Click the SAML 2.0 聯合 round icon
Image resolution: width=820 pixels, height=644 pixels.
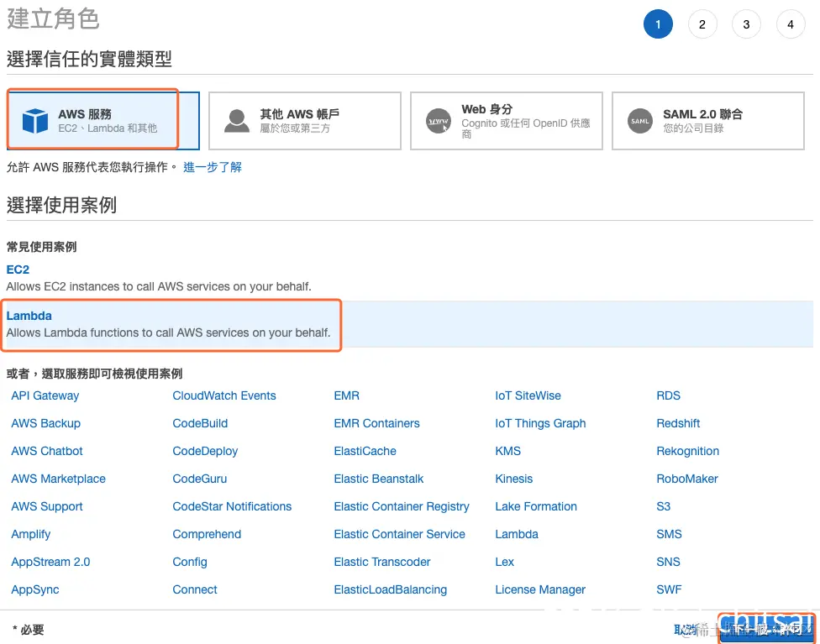tap(640, 121)
